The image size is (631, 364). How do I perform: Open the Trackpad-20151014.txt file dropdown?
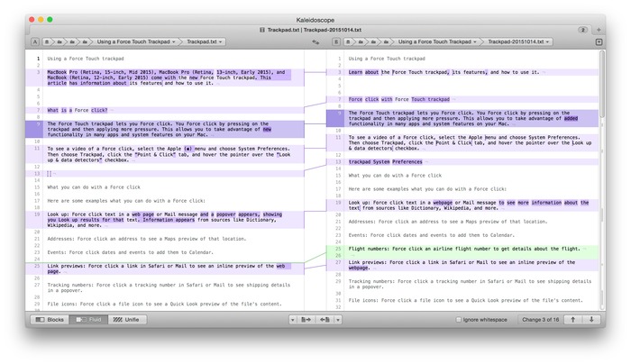(518, 41)
